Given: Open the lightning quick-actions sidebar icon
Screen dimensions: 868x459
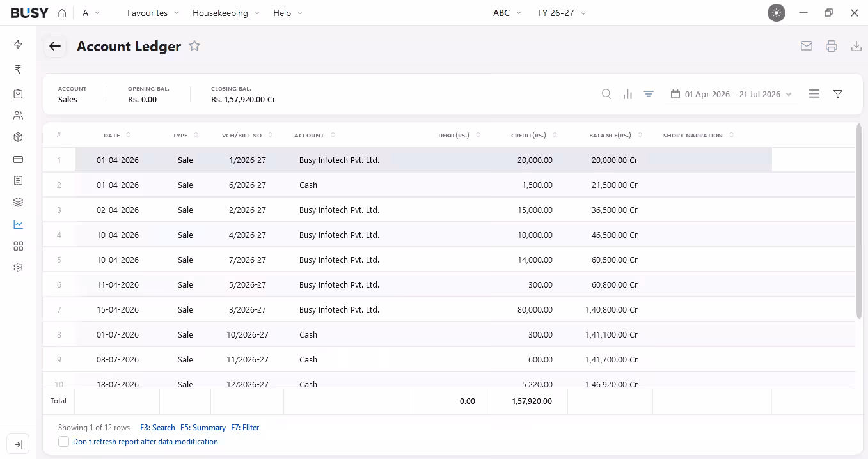Looking at the screenshot, I should [x=18, y=44].
